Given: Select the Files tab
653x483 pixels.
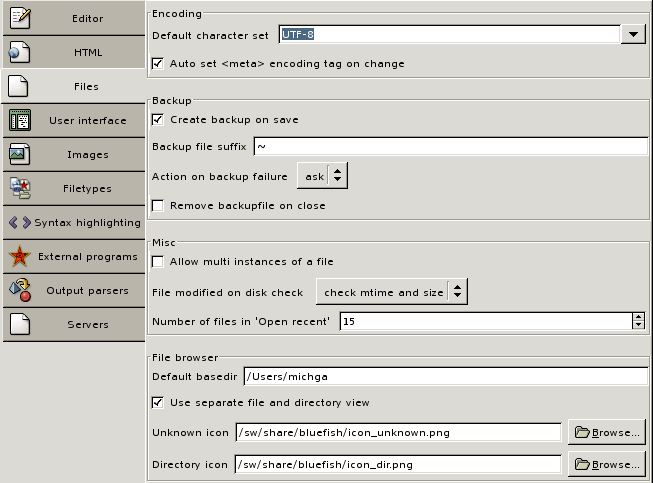Looking at the screenshot, I should click(x=73, y=87).
